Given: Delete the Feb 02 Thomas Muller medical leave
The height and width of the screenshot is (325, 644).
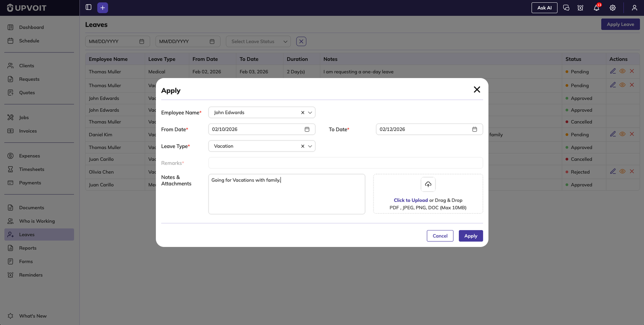Looking at the screenshot, I should click(x=632, y=71).
